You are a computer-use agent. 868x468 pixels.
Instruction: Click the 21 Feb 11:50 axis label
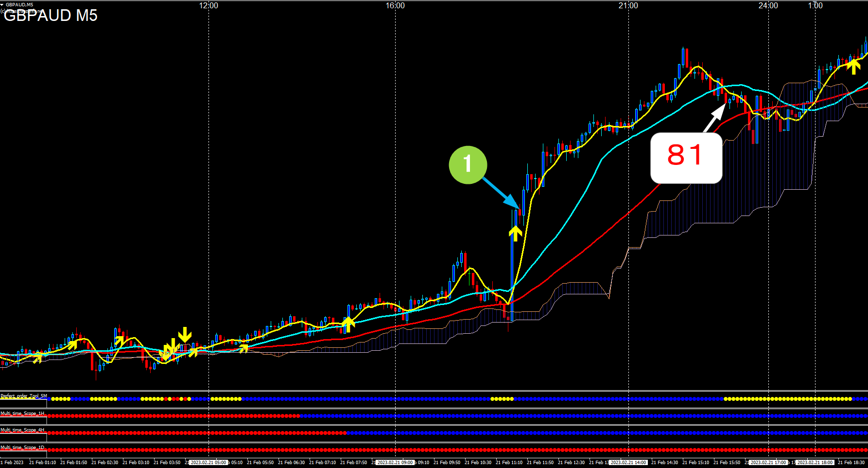point(540,463)
